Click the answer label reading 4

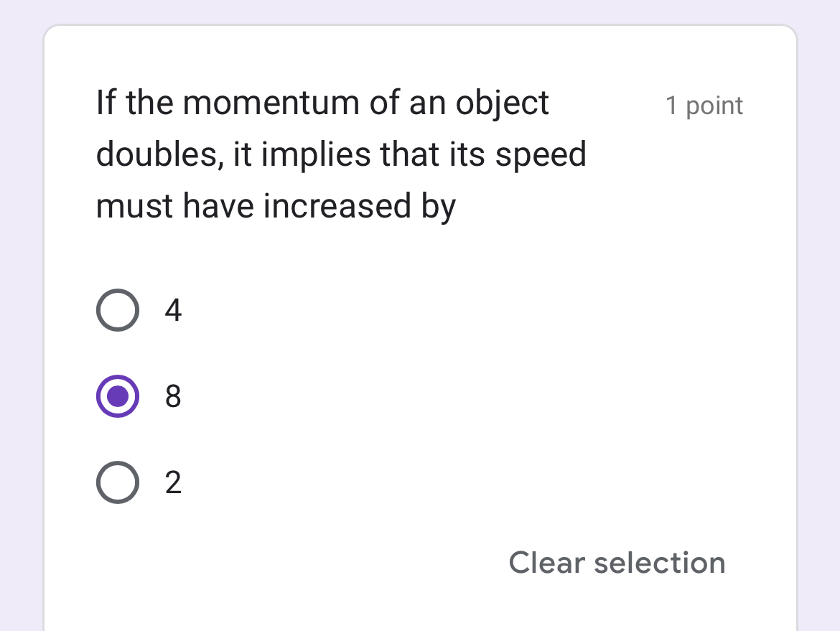coord(173,310)
